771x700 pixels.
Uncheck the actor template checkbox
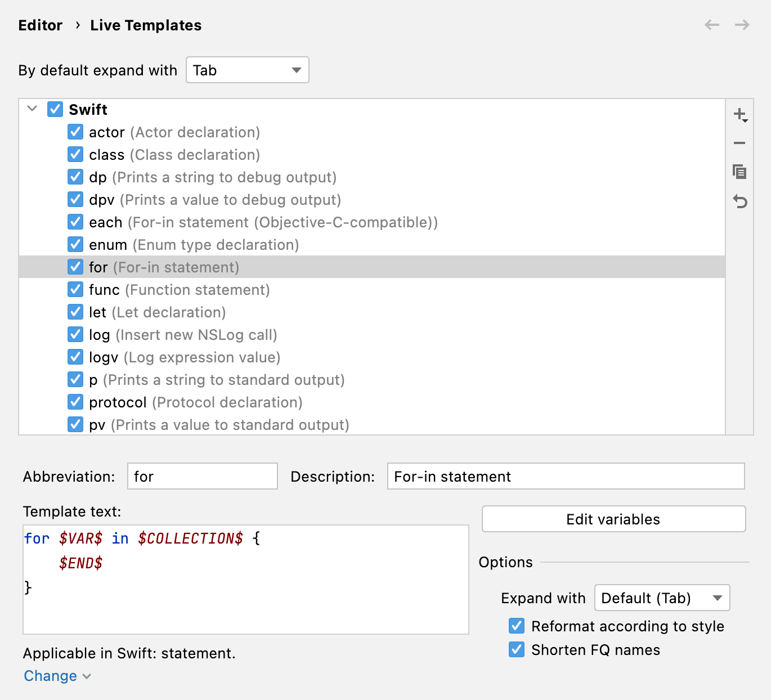tap(75, 132)
